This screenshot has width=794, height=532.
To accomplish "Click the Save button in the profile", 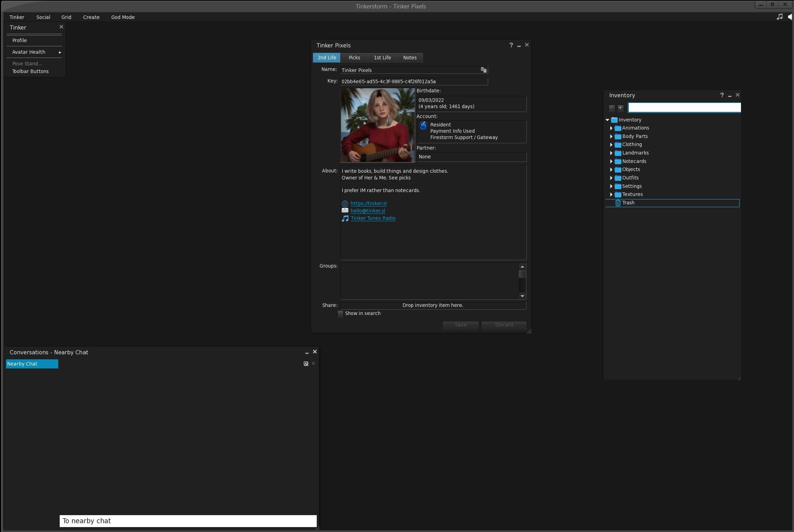I will 460,325.
